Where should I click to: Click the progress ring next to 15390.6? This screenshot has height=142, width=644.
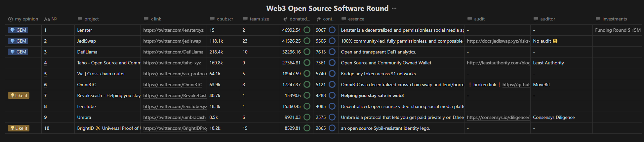coord(307,95)
